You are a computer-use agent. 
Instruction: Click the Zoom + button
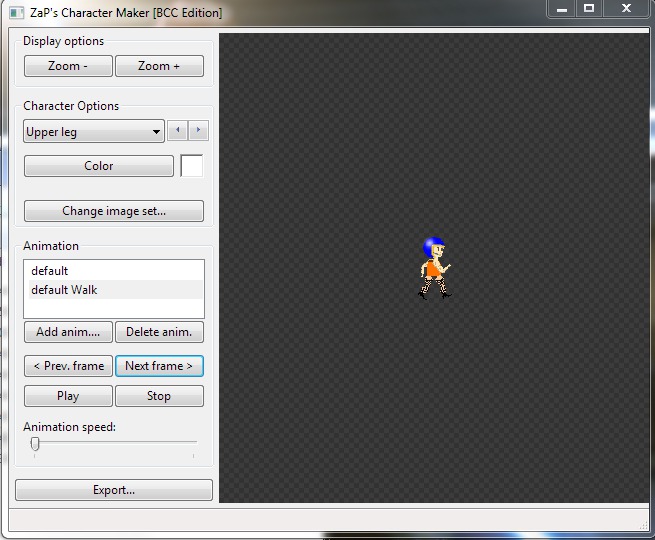pyautogui.click(x=159, y=66)
